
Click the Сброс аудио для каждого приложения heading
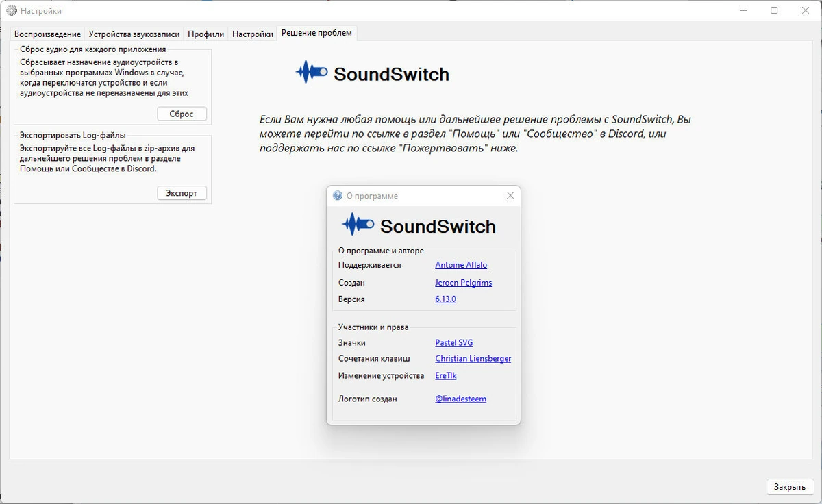pos(93,49)
